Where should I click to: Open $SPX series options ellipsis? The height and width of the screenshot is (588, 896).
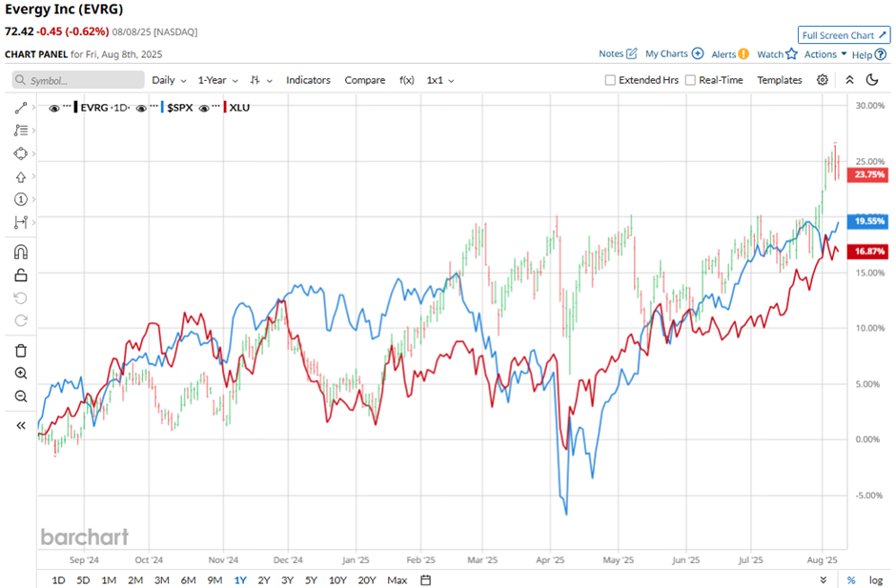[153, 107]
